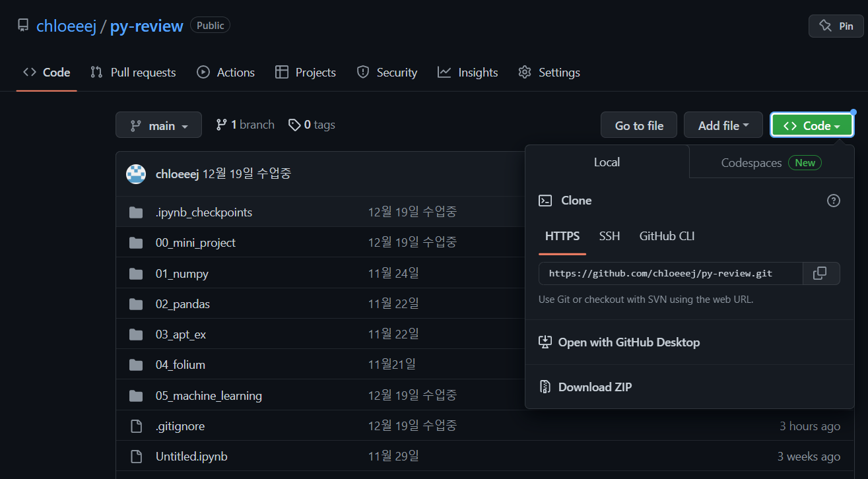
Task: Open the Pull requests tab
Action: (x=133, y=73)
